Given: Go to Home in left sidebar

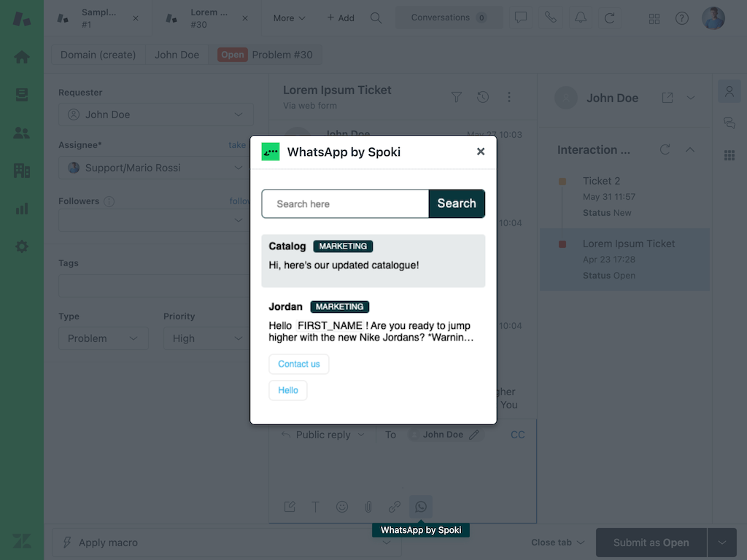Looking at the screenshot, I should 22,57.
